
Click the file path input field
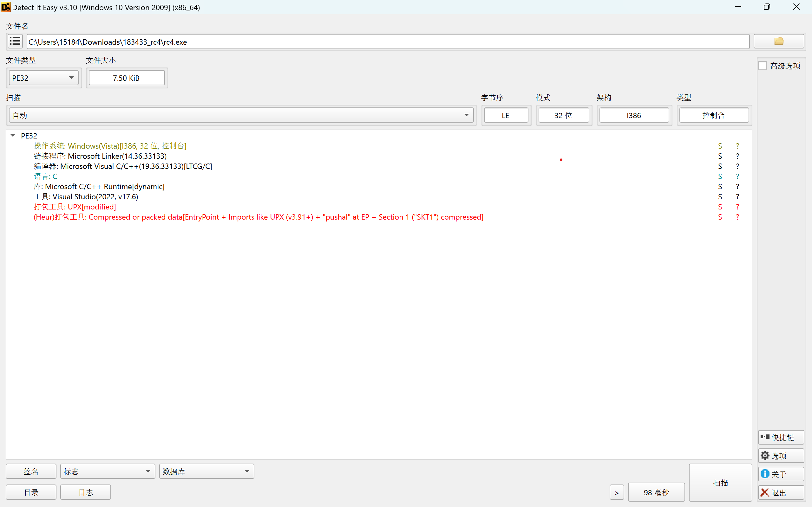[x=388, y=42]
